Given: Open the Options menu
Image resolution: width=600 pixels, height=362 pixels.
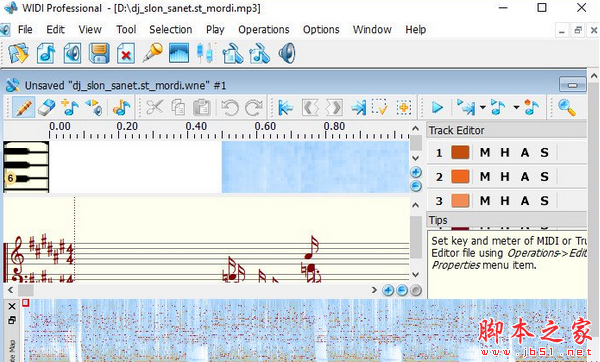Looking at the screenshot, I should click(x=321, y=29).
